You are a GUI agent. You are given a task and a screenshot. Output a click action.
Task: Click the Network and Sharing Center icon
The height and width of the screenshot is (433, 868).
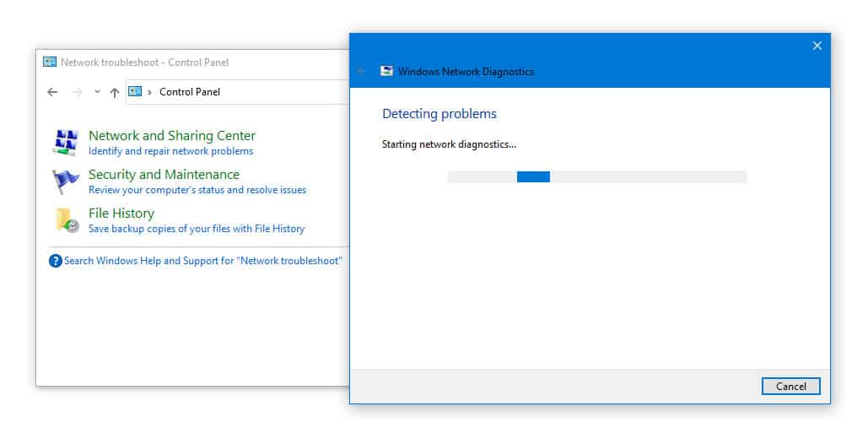coord(67,143)
